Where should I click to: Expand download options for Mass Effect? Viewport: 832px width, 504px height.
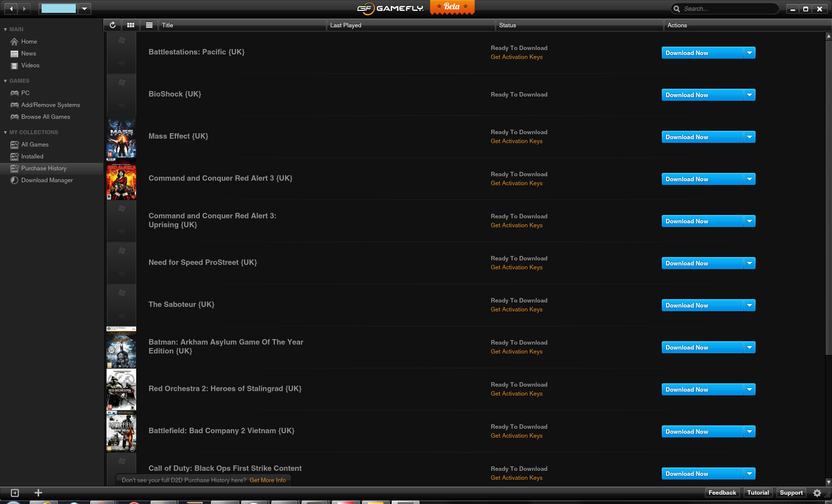(x=749, y=137)
